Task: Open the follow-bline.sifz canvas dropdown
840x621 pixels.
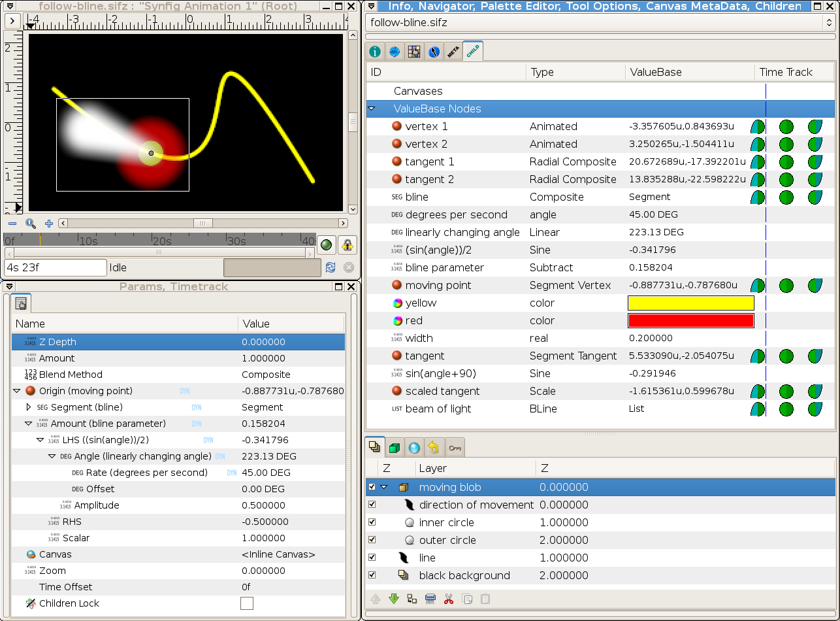Action: click(600, 22)
